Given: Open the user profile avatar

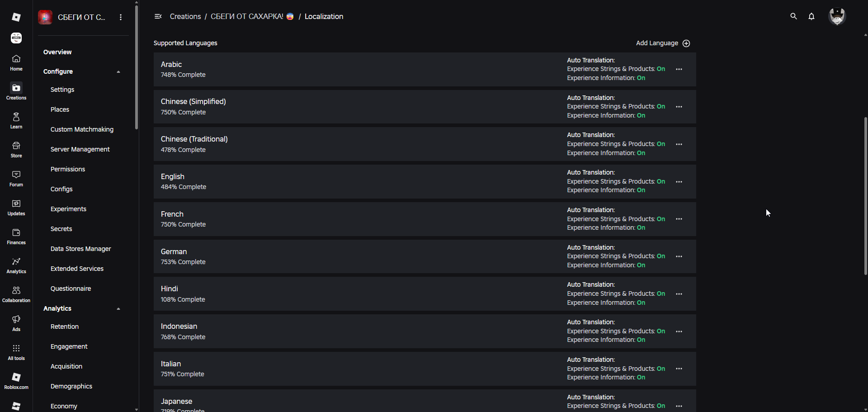Looking at the screenshot, I should [837, 16].
